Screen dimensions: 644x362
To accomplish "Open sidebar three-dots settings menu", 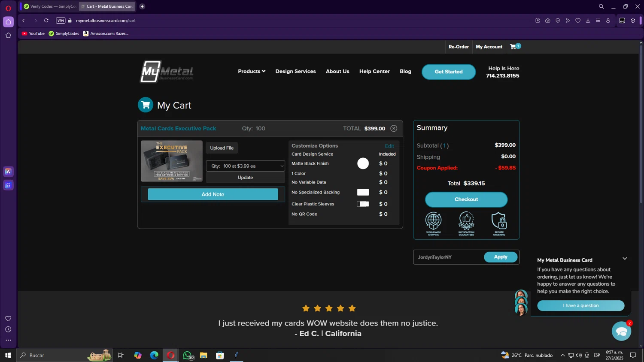I will click(8, 340).
